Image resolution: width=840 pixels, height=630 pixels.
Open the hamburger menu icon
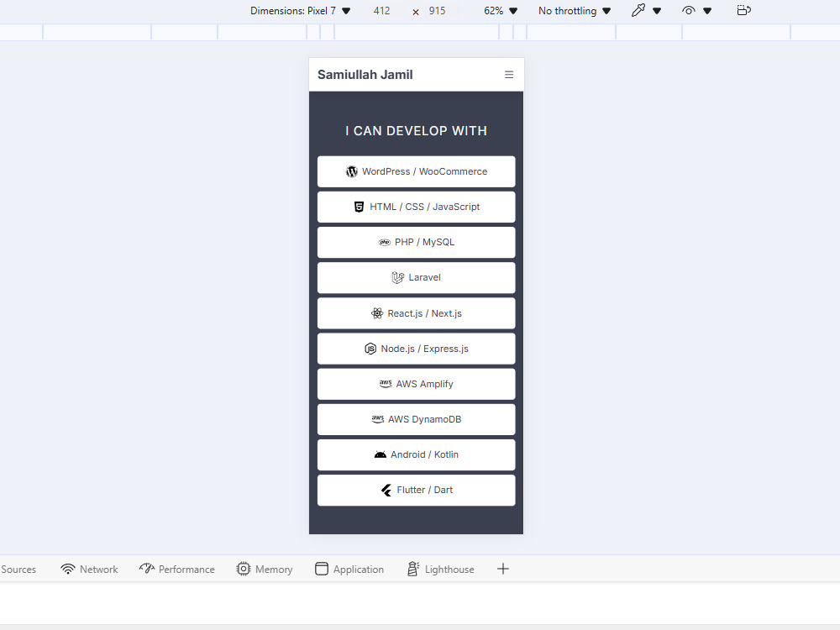pos(509,75)
